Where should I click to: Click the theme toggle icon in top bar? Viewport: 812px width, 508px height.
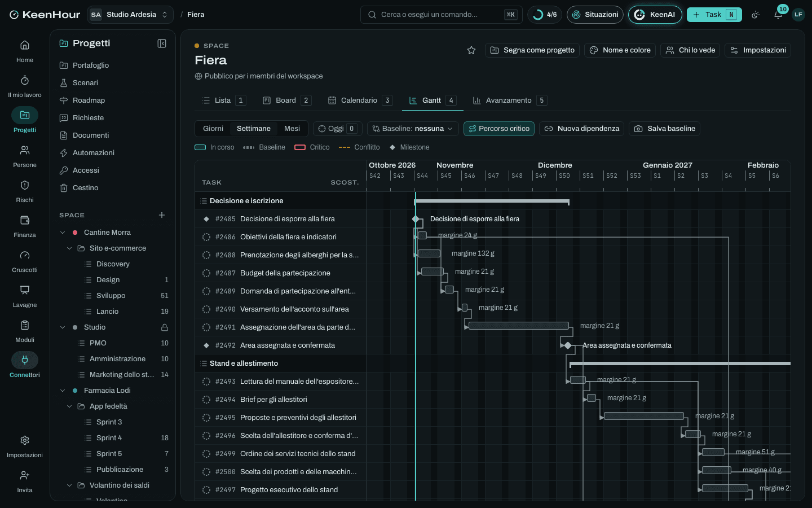click(x=756, y=15)
